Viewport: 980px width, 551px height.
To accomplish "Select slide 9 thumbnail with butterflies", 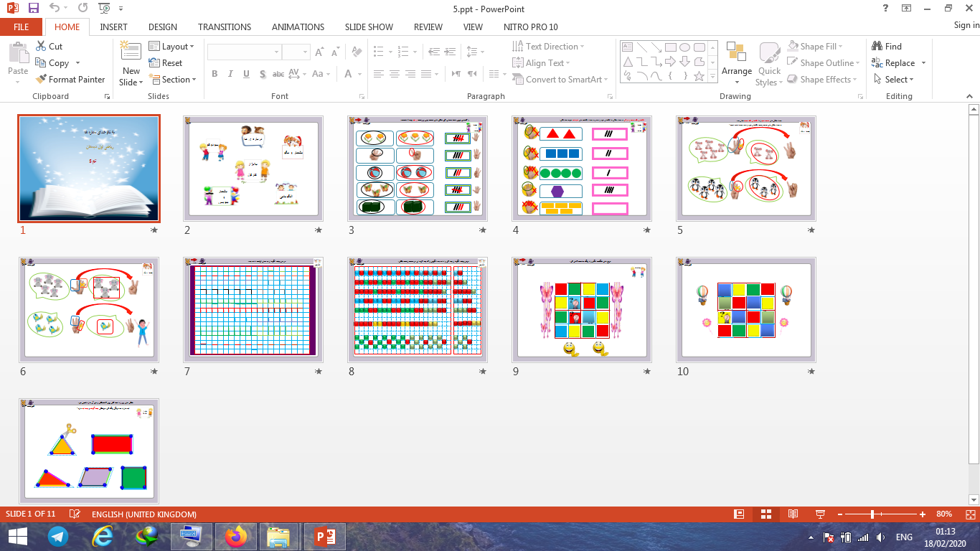I will [583, 309].
